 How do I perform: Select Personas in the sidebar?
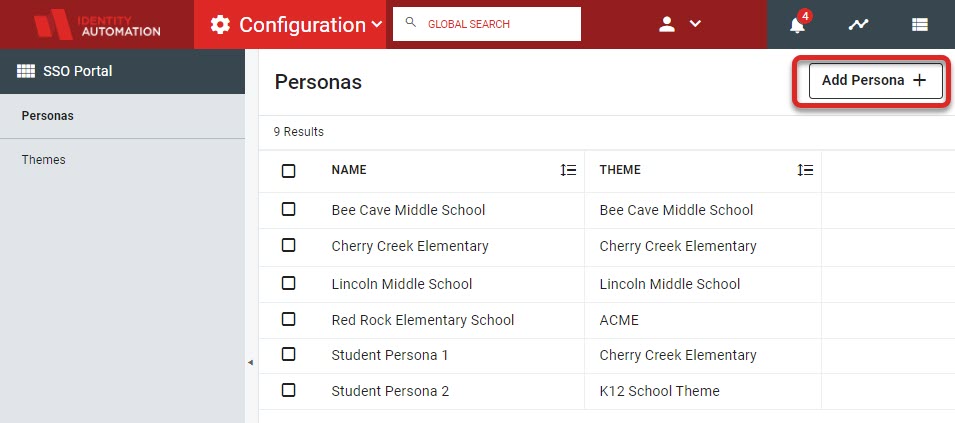tap(48, 116)
